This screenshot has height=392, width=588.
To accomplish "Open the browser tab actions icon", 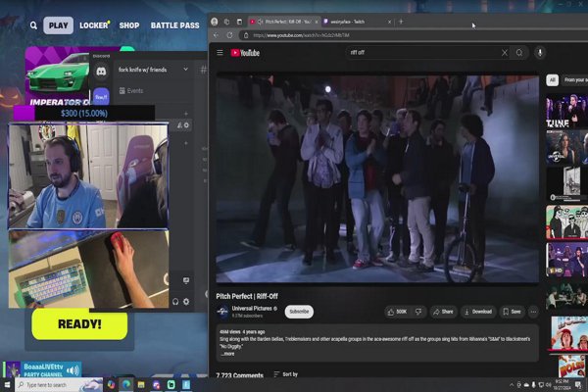I will [240, 22].
